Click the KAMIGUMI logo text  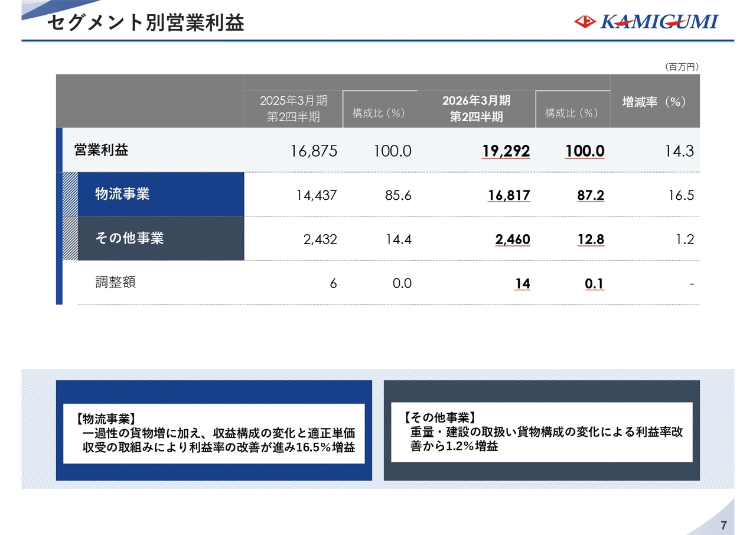659,22
